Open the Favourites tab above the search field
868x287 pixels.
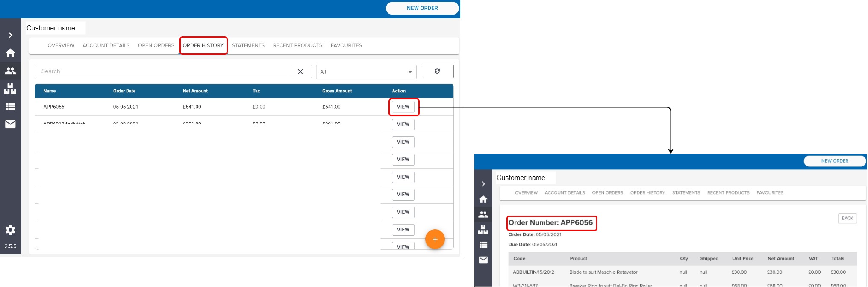(x=346, y=45)
